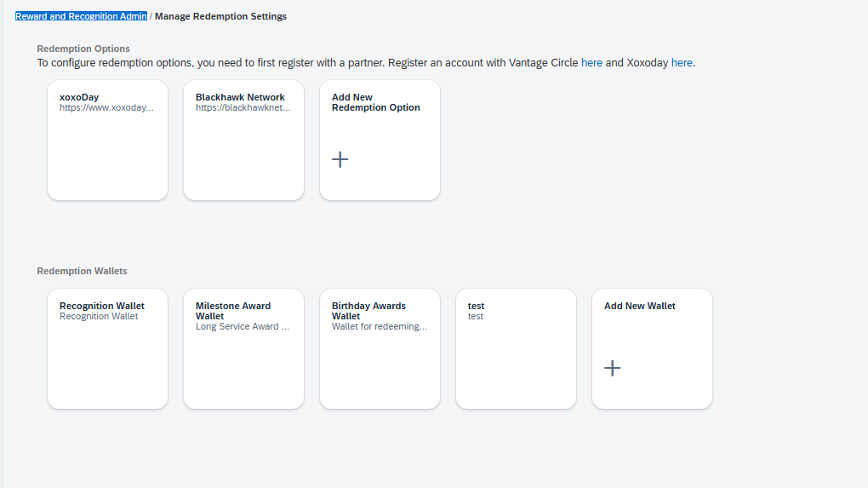Open the Blackhawk Network redemption tile
The image size is (868, 488).
pos(243,141)
